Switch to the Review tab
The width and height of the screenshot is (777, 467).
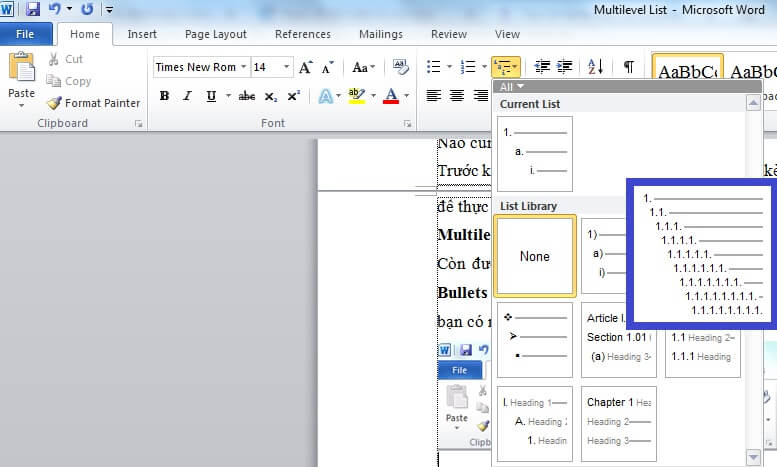pyautogui.click(x=448, y=34)
